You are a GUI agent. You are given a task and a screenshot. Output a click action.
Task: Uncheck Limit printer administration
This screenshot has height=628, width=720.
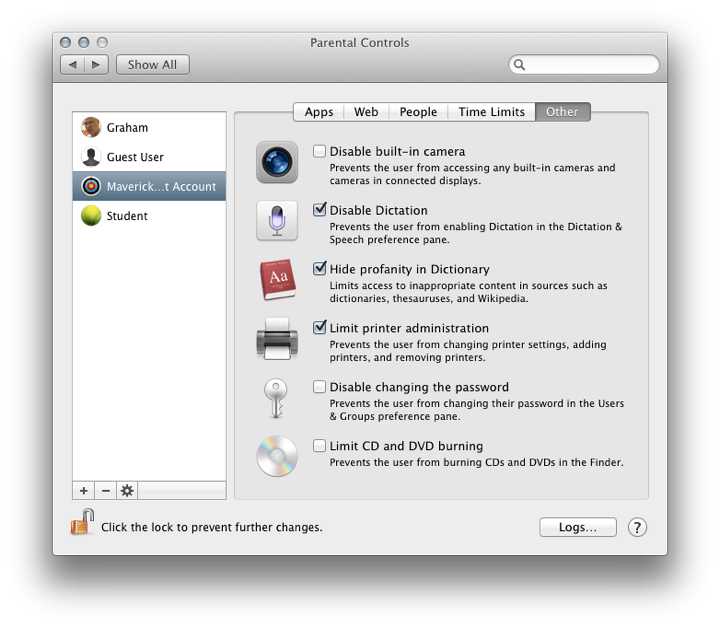point(319,327)
